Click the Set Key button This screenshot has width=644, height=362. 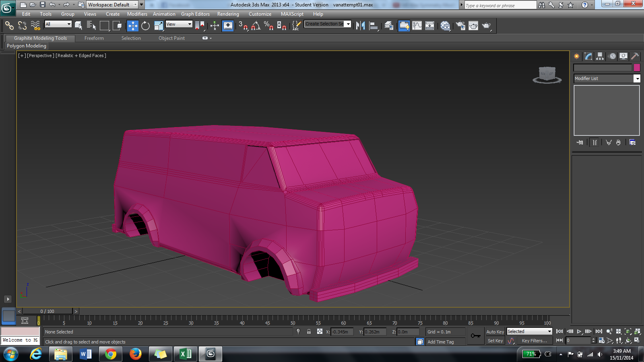click(495, 341)
